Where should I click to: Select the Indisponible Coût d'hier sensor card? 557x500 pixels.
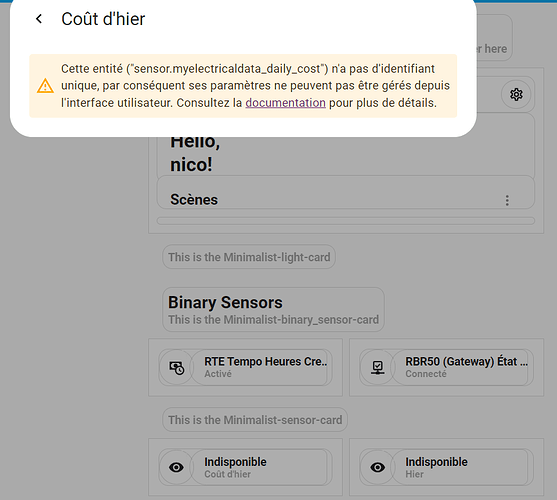click(x=245, y=467)
